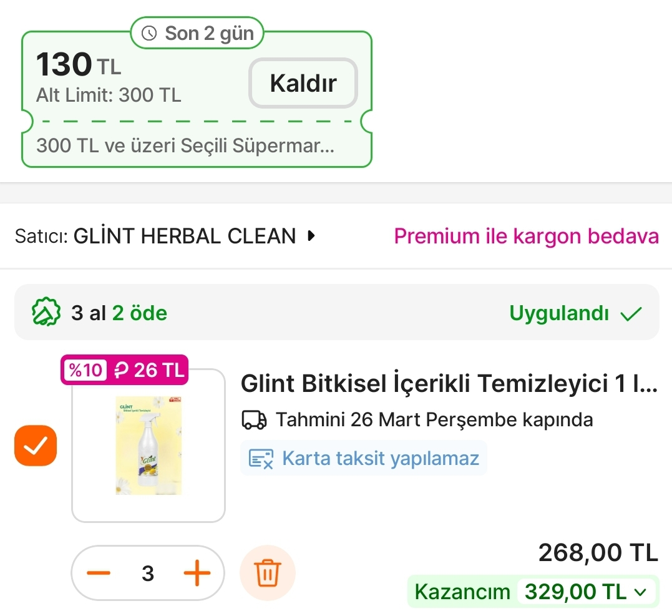Click the clock icon beside Son 2 gün

coord(150,34)
